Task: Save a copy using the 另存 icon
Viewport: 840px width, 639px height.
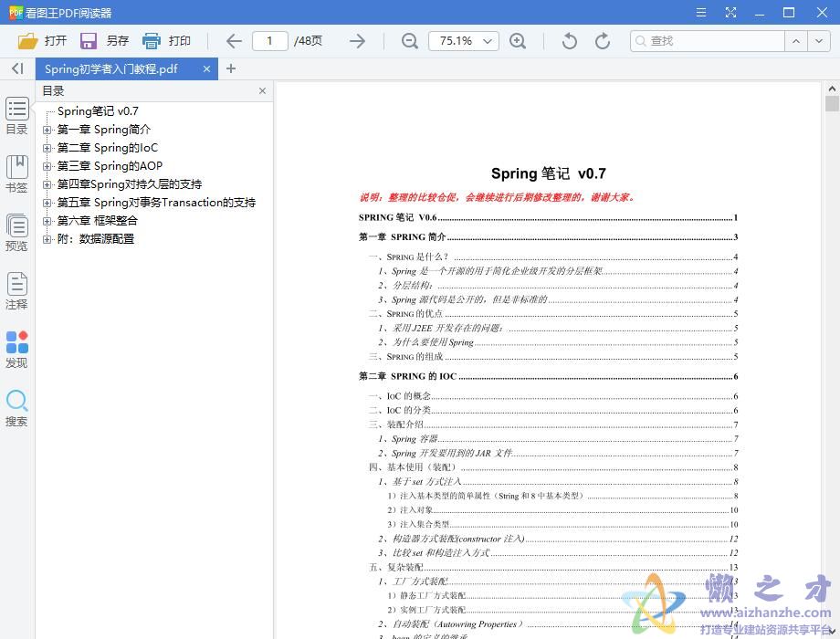Action: coord(89,41)
